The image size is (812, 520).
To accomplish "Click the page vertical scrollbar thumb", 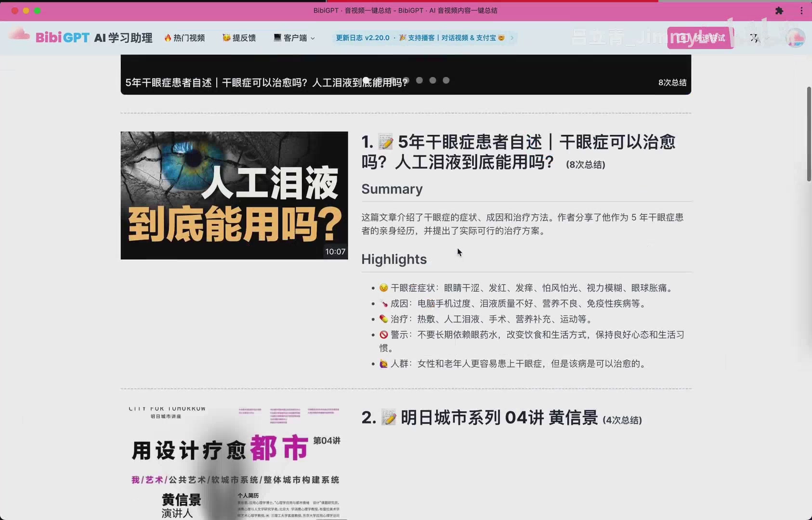I will [809, 134].
